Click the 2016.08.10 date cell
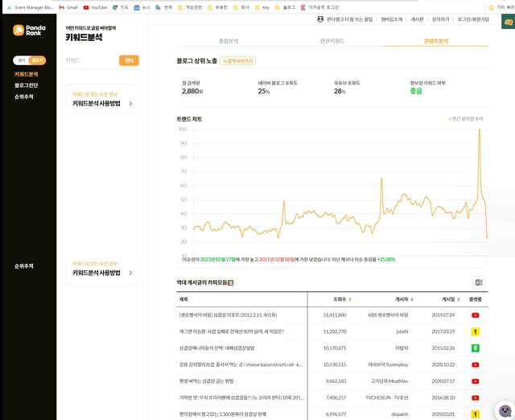Screen dimensions: 515x420 pos(443,397)
